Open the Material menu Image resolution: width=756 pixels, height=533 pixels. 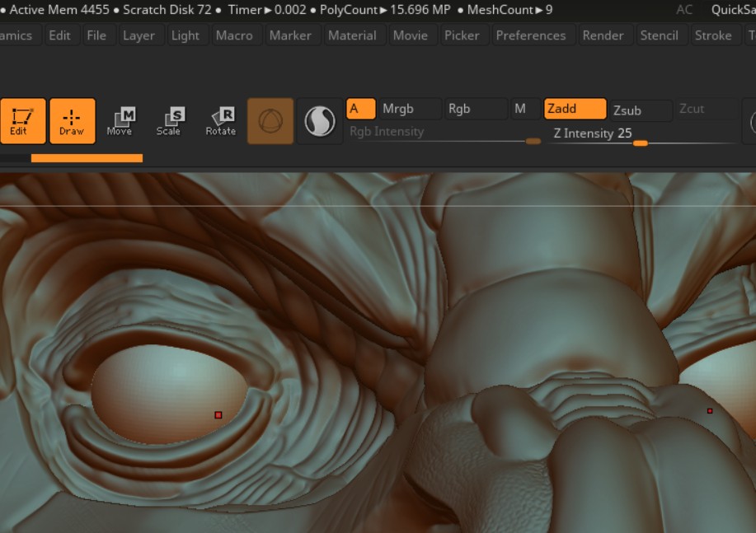click(x=352, y=35)
